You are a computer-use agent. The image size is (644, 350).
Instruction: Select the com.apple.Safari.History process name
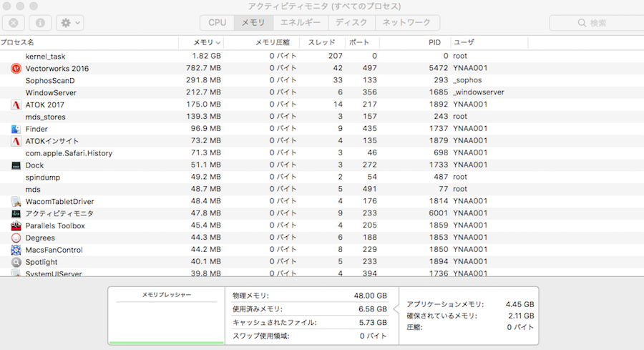tap(69, 153)
